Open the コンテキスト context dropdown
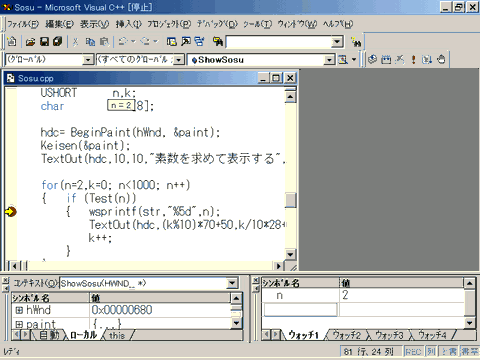Viewport: 480px width, 360px height. click(232, 284)
